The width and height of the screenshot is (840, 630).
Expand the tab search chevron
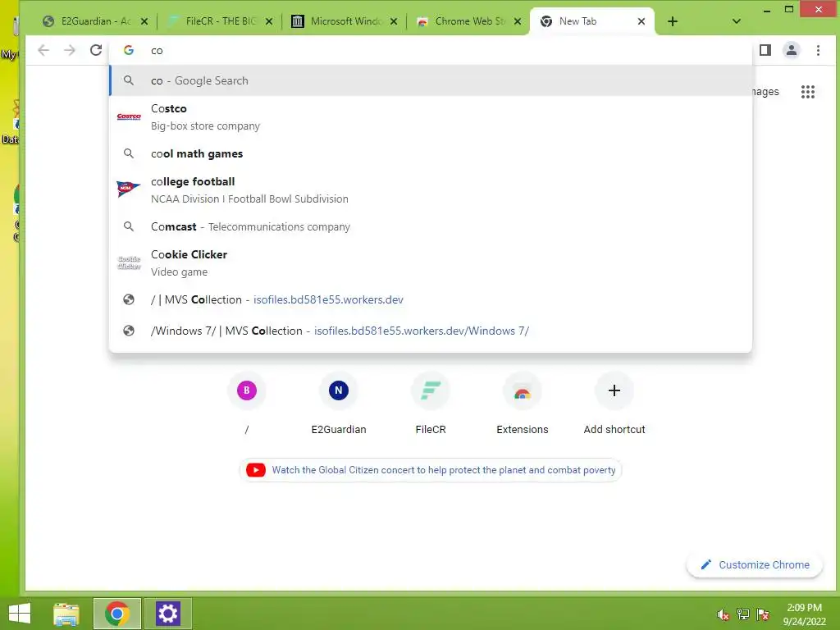[737, 21]
